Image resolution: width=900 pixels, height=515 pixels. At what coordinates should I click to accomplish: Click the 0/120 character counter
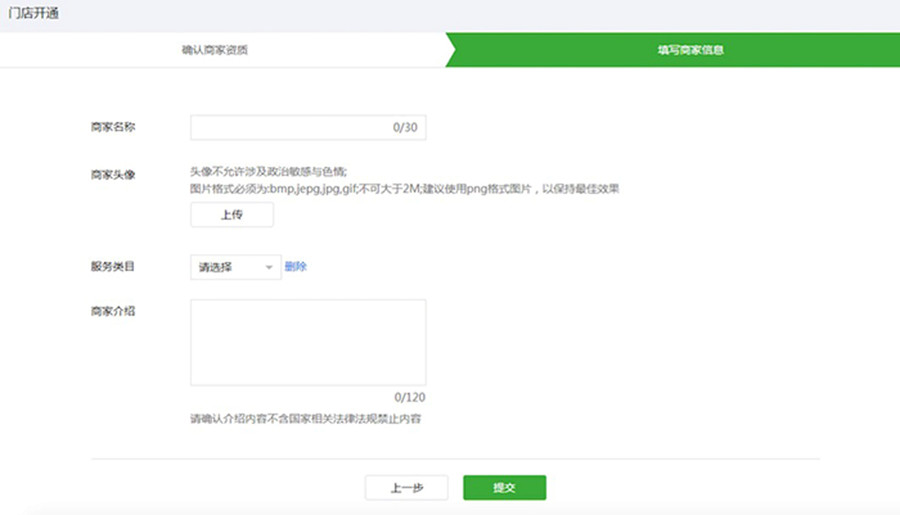pyautogui.click(x=410, y=397)
